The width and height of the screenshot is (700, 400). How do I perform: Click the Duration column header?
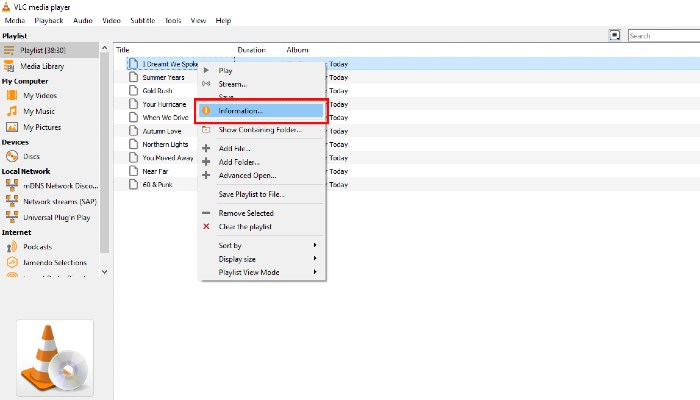pyautogui.click(x=251, y=49)
